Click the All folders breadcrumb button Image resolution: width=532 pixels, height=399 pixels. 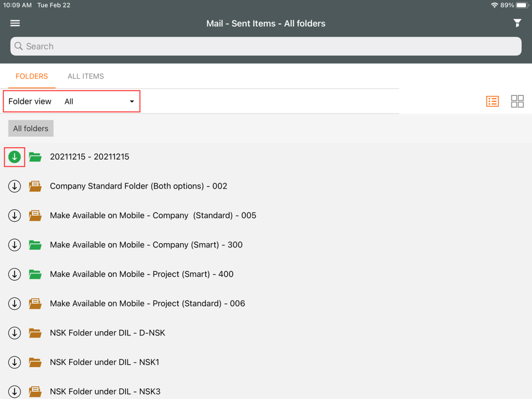[31, 129]
